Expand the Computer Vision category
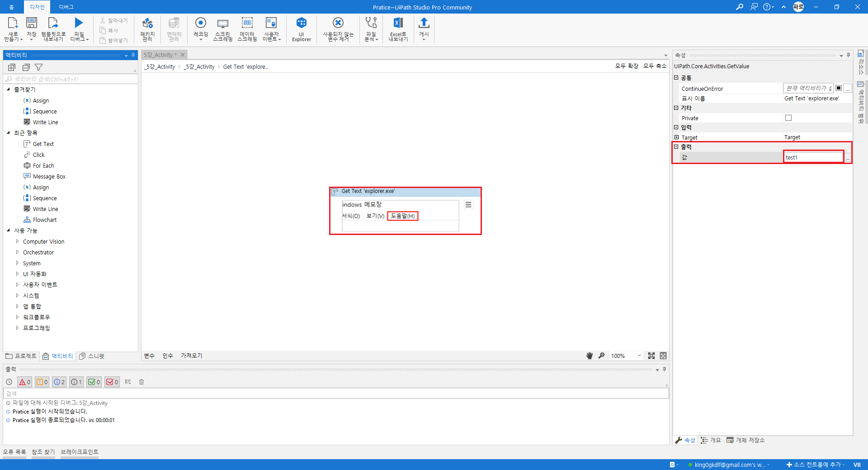 coord(17,241)
